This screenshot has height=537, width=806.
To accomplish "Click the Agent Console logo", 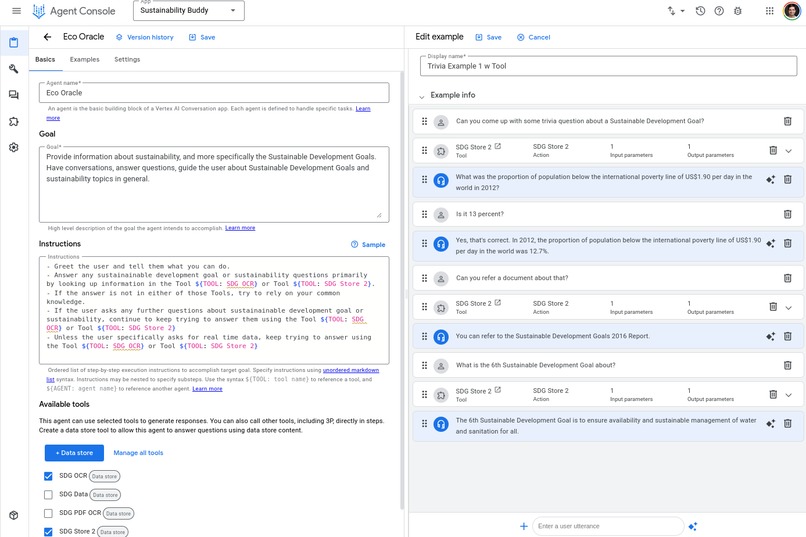I will [74, 11].
